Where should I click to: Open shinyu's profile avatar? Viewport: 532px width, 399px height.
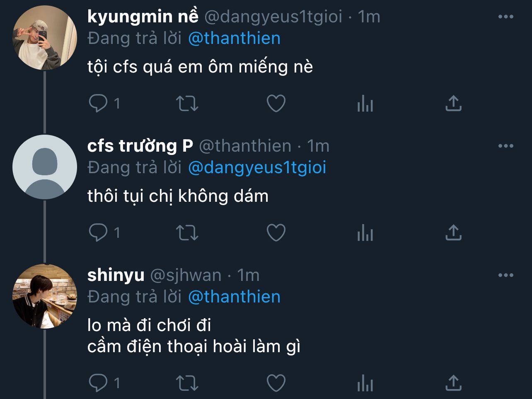45,296
